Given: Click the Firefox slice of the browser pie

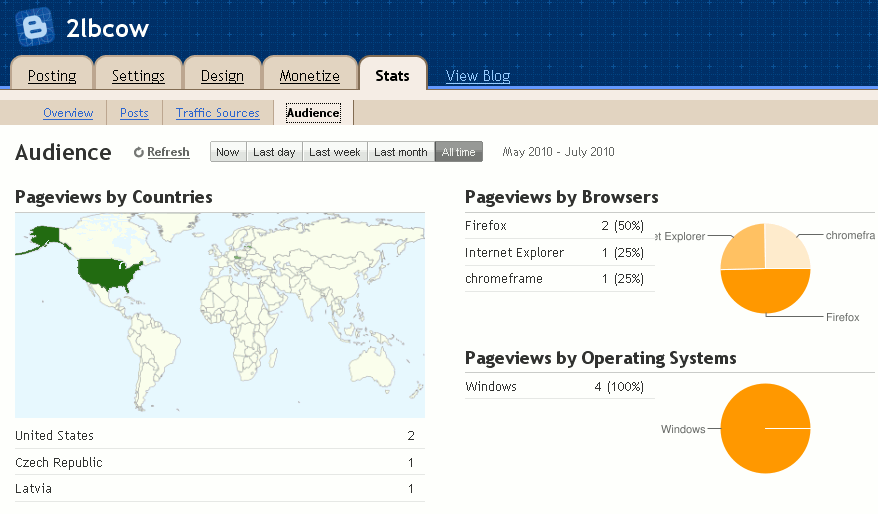Looking at the screenshot, I should [765, 292].
